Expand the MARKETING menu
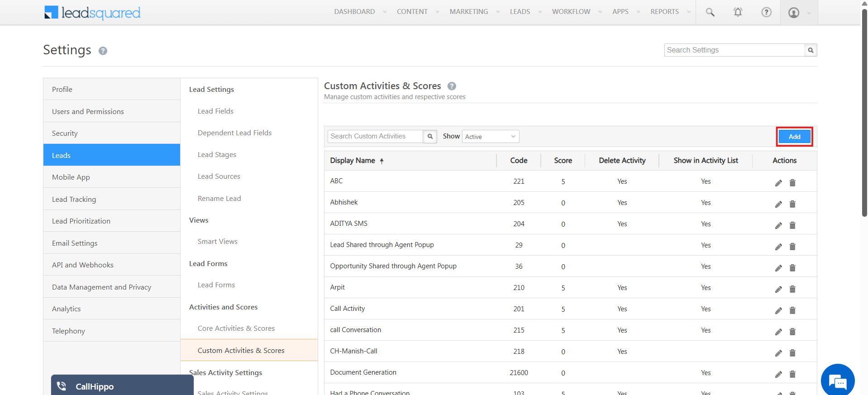The height and width of the screenshot is (395, 868). coord(474,12)
